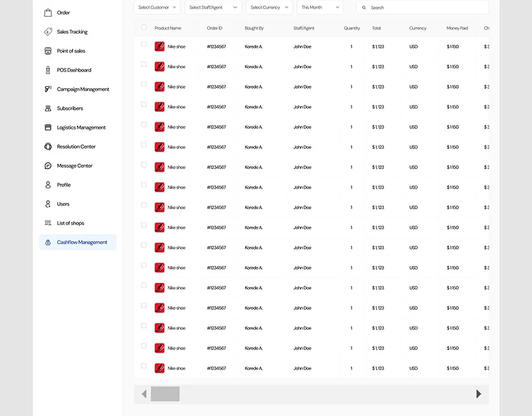Navigate to Campaign Management

click(83, 89)
